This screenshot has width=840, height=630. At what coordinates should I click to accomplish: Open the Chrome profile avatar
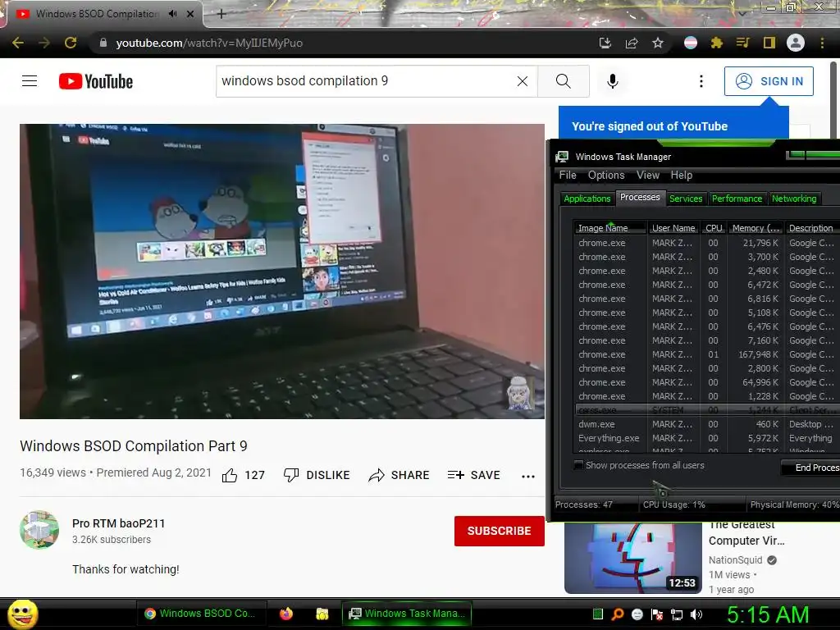796,43
